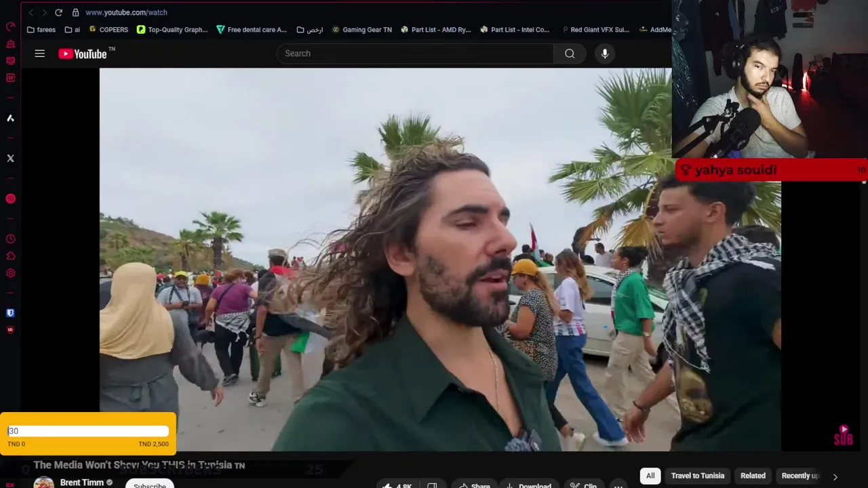This screenshot has height=488, width=868.
Task: Open History clock icon in sidebar
Action: point(10,239)
